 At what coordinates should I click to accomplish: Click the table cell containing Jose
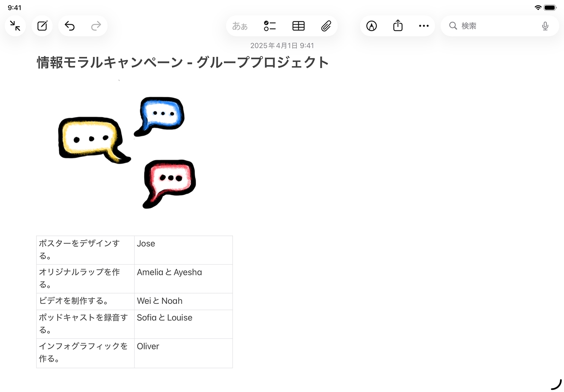[183, 250]
